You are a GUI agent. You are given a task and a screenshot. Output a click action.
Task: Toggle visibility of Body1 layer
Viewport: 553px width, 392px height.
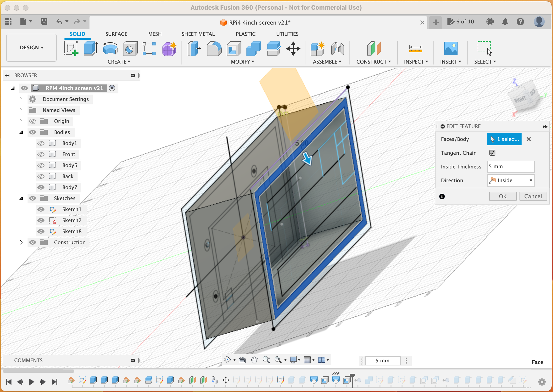click(x=41, y=143)
